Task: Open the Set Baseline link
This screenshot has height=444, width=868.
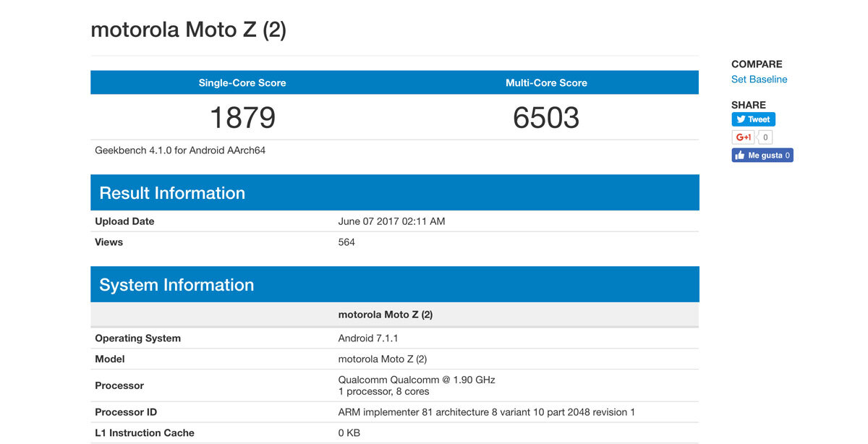Action: pos(759,80)
